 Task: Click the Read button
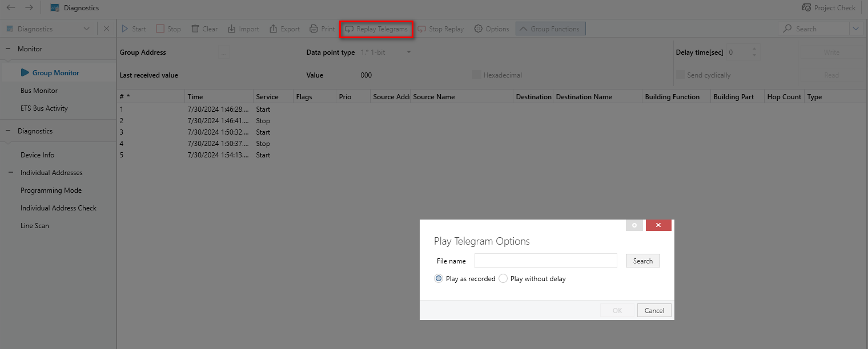click(831, 75)
